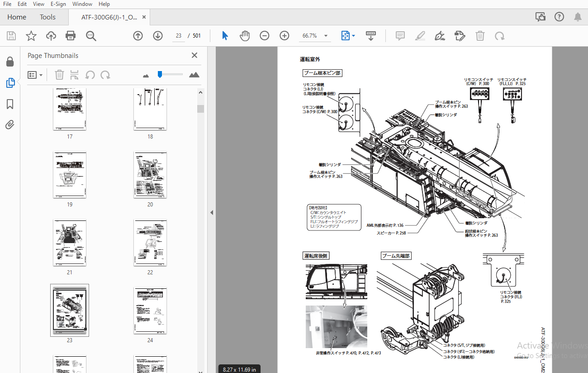588x373 pixels.
Task: Click the print pages icon in thumbnails panel
Action: (x=75, y=75)
